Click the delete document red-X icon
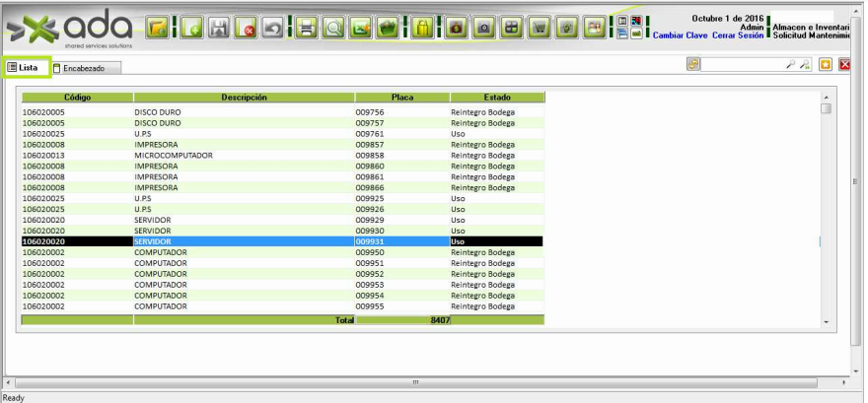This screenshot has width=868, height=403. pos(247,31)
